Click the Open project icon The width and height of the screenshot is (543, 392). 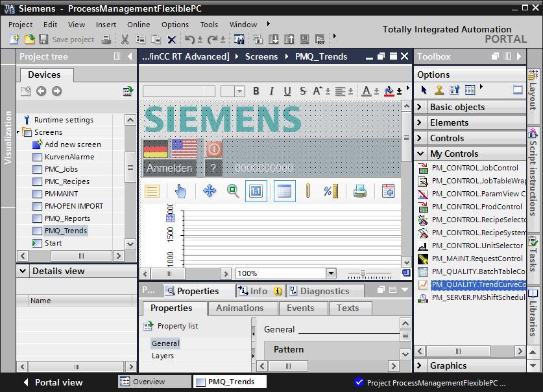click(x=29, y=39)
